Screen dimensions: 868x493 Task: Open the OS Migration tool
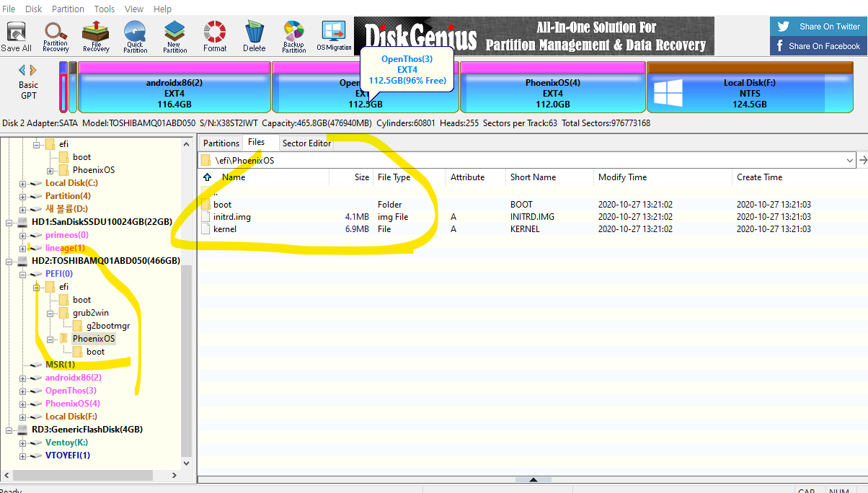334,37
